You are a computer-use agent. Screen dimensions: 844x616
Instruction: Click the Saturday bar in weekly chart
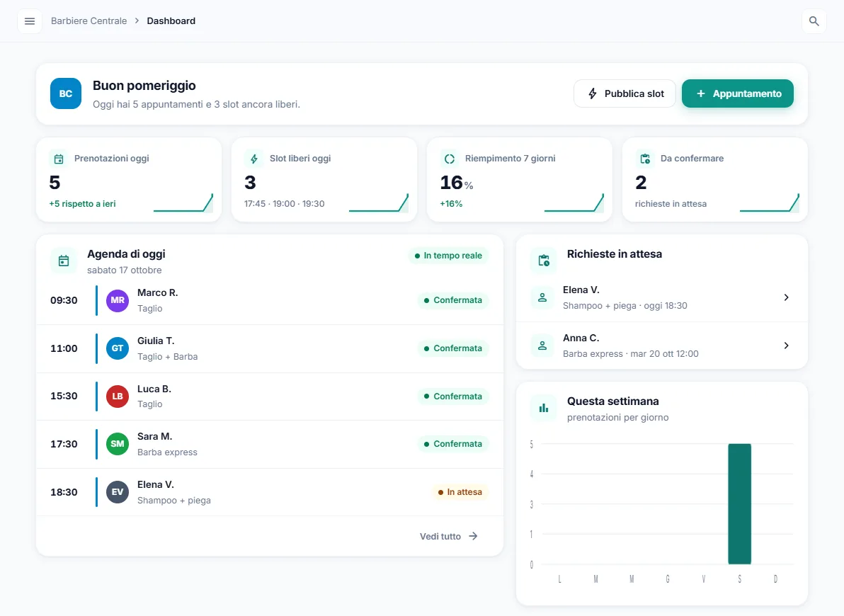coord(740,504)
